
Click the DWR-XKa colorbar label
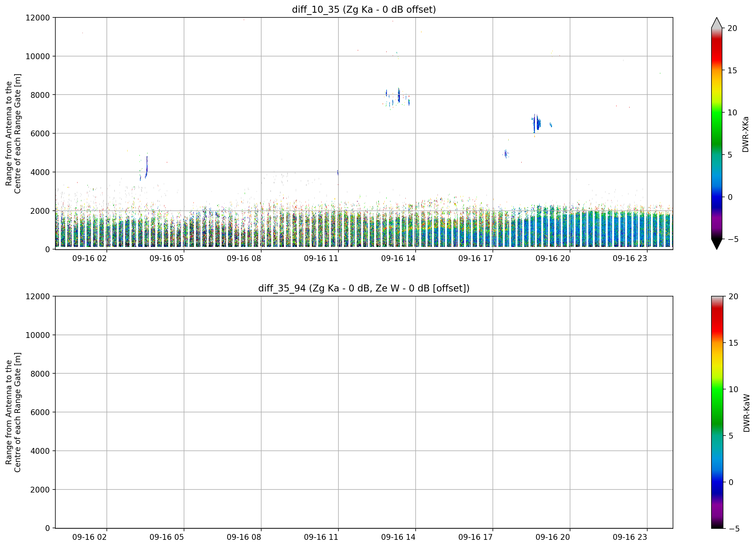click(x=746, y=134)
